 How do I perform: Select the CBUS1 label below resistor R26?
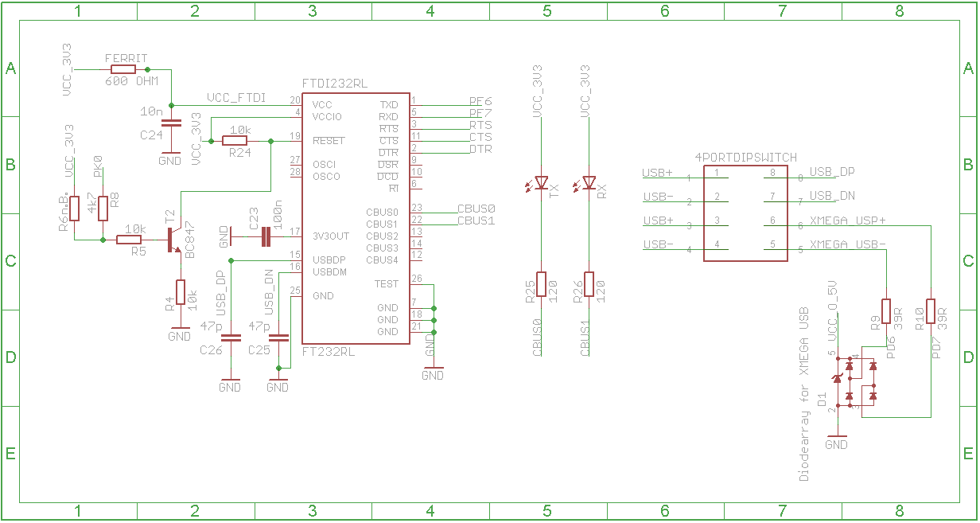pos(585,338)
